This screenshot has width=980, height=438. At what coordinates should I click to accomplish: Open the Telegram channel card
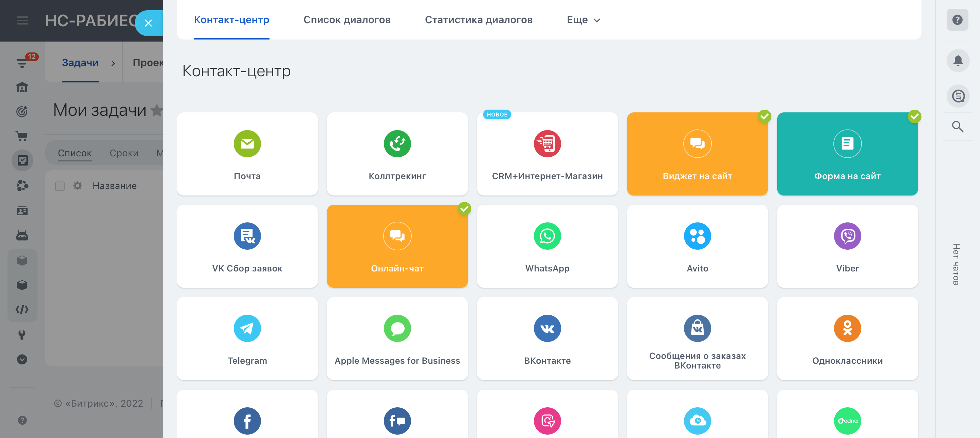247,338
